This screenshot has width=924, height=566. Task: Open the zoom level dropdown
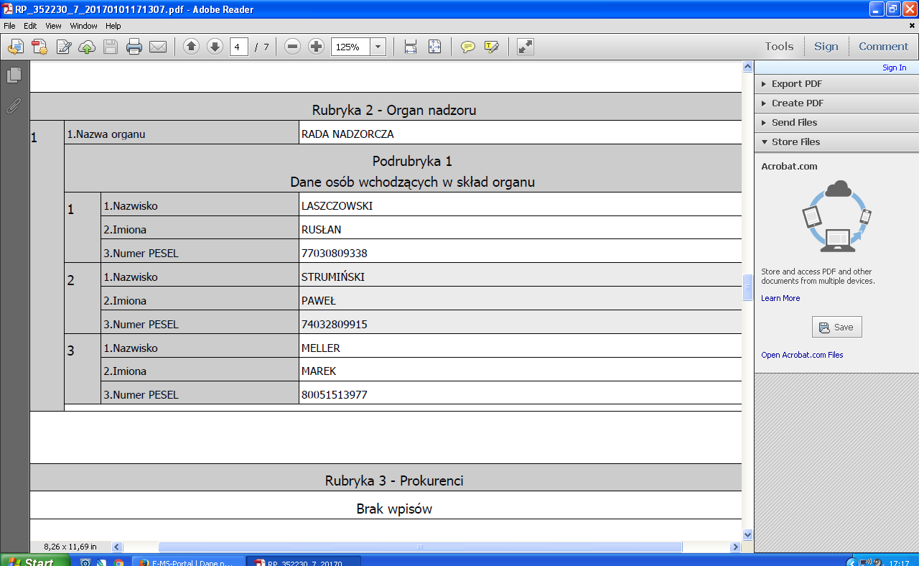click(378, 47)
